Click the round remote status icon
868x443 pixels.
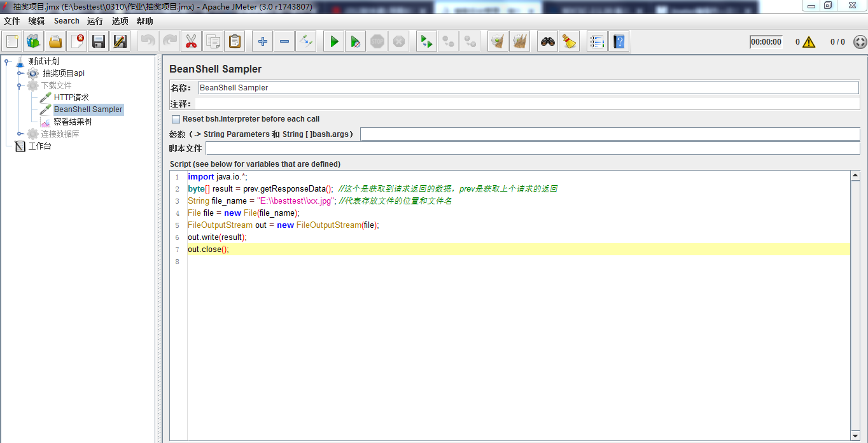(x=860, y=42)
